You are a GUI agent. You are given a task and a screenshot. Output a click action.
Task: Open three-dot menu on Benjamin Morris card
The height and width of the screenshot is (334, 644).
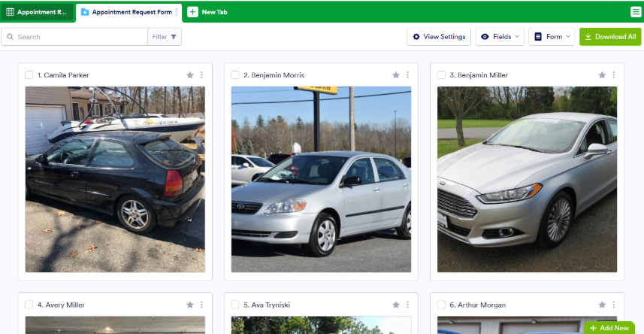407,75
